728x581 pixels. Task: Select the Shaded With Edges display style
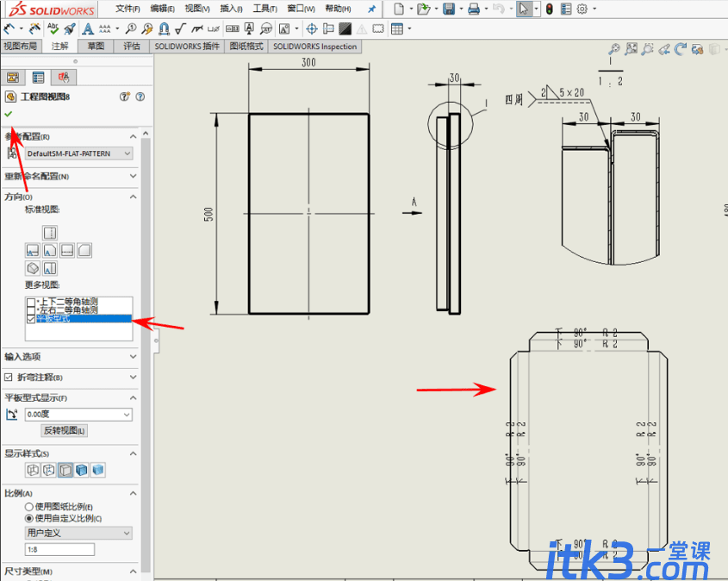[82, 470]
